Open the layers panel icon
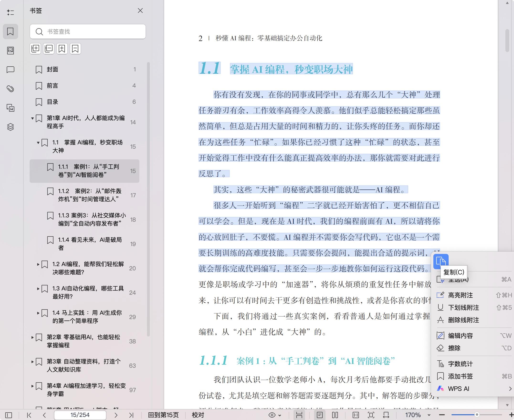The image size is (514, 420). [10, 127]
